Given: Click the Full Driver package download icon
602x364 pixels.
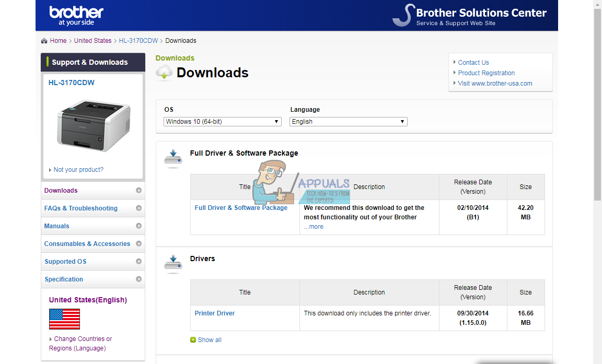Looking at the screenshot, I should click(173, 157).
